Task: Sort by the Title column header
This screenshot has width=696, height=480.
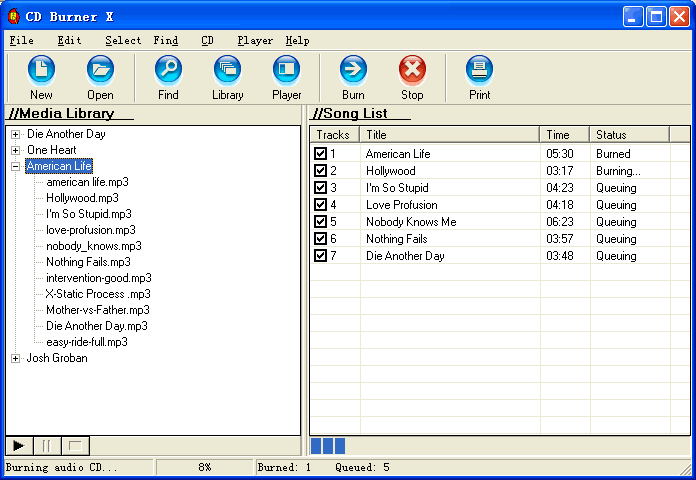Action: (x=450, y=135)
